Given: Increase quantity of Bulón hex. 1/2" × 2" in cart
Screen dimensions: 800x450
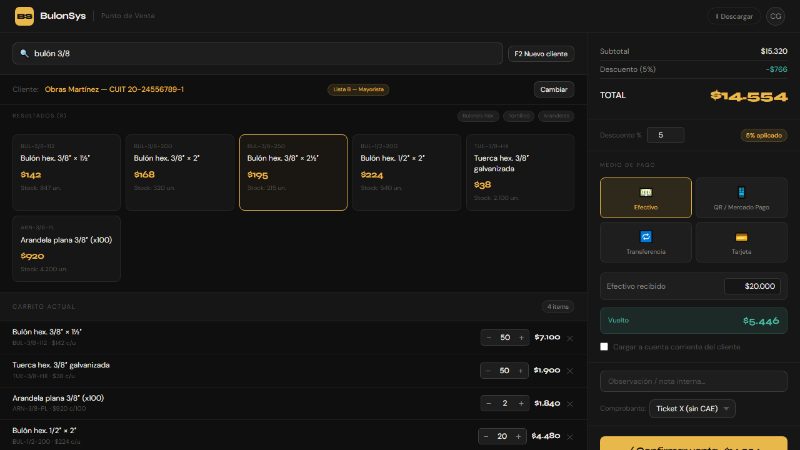Looking at the screenshot, I should tap(518, 437).
